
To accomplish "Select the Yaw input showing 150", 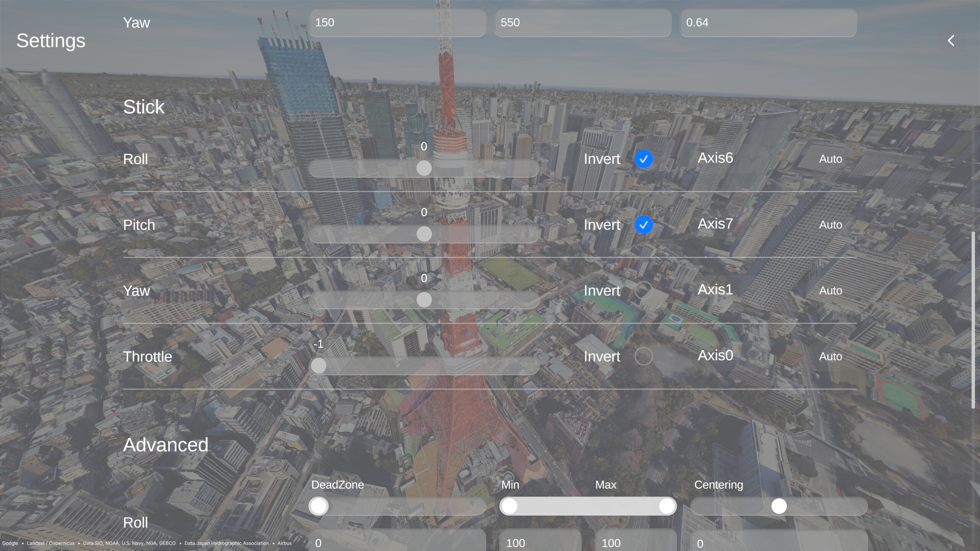I will pyautogui.click(x=397, y=23).
